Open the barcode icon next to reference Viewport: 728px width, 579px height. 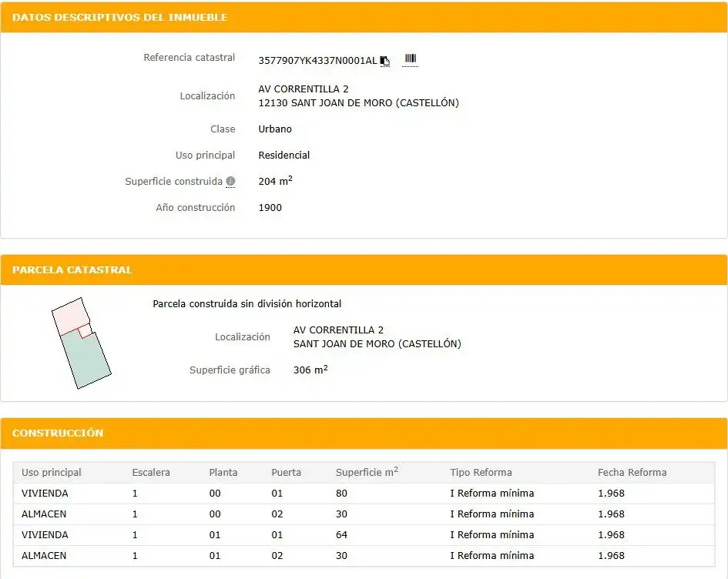[410, 59]
